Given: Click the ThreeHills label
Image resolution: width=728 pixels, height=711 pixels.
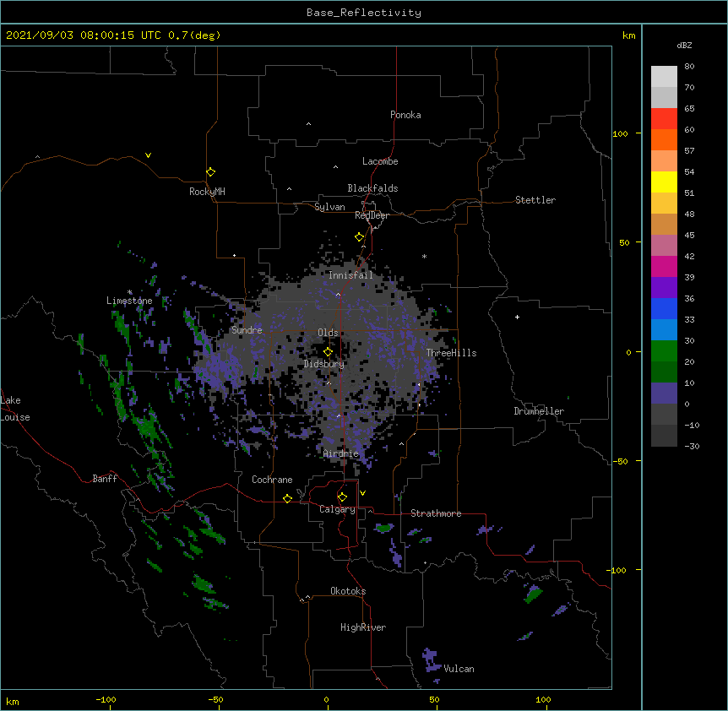Looking at the screenshot, I should 451,353.
